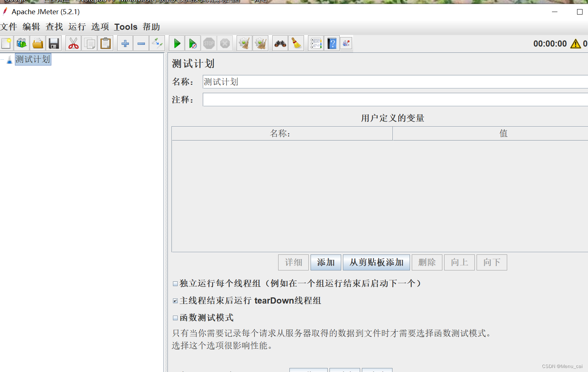Save the test plan with floppy icon

[54, 44]
